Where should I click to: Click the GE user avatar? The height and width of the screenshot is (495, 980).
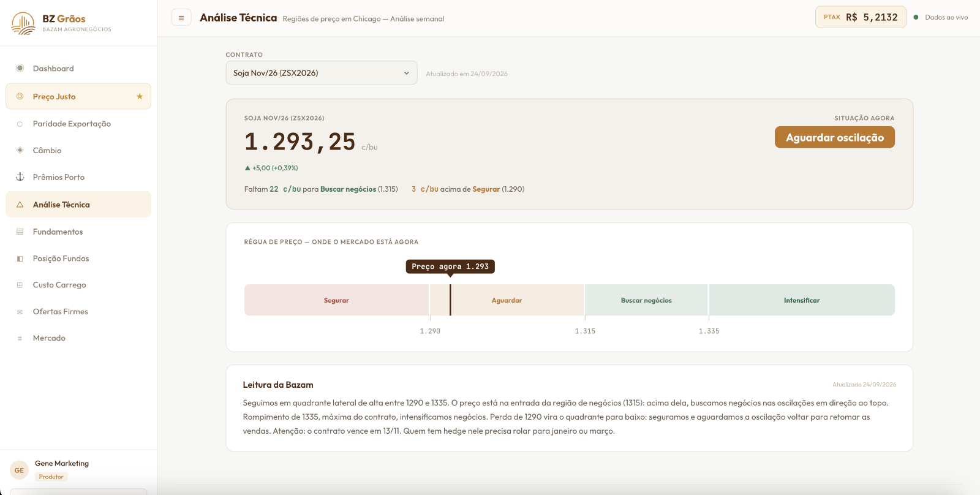[19, 470]
